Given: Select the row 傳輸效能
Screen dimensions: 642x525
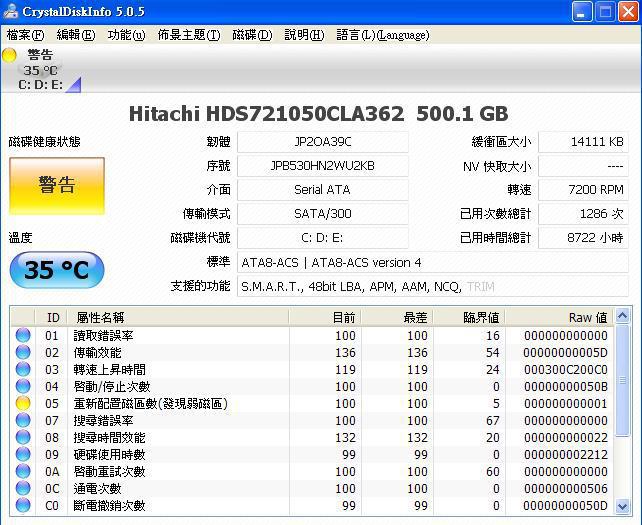Looking at the screenshot, I should coord(312,353).
